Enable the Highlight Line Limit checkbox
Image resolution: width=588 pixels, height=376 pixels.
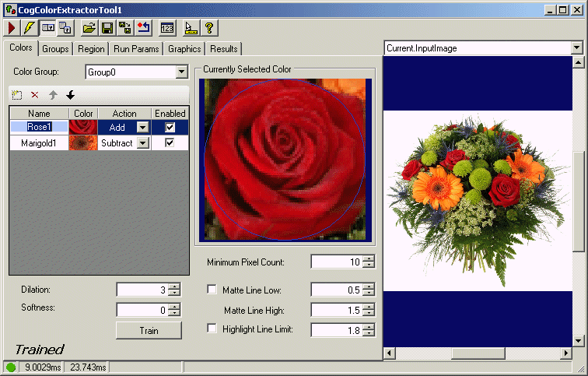pos(212,329)
